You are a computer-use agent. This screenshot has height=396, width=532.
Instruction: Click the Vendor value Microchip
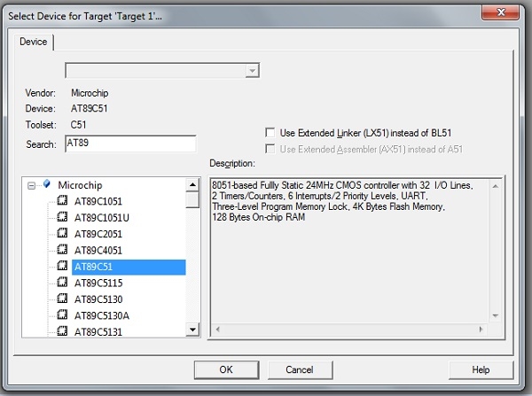click(x=90, y=93)
